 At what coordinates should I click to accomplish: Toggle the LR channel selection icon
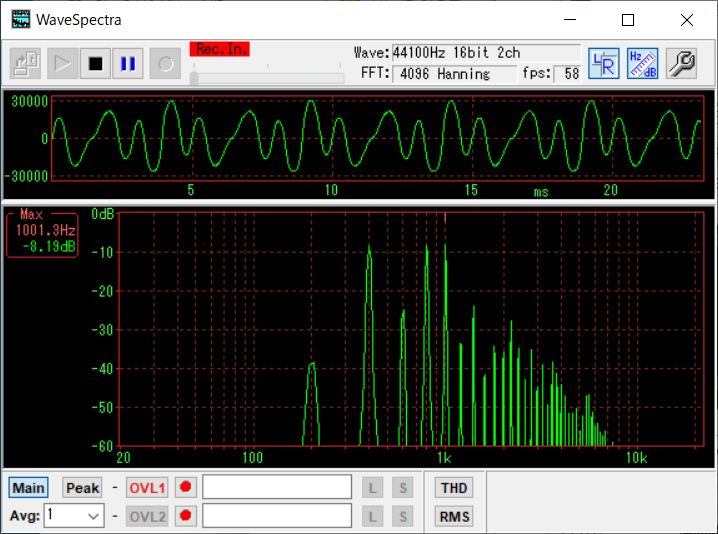(604, 63)
